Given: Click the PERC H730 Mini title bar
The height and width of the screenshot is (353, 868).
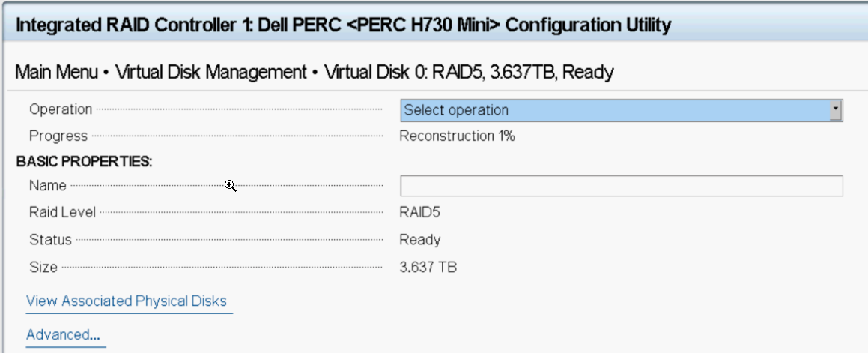Looking at the screenshot, I should click(x=343, y=25).
